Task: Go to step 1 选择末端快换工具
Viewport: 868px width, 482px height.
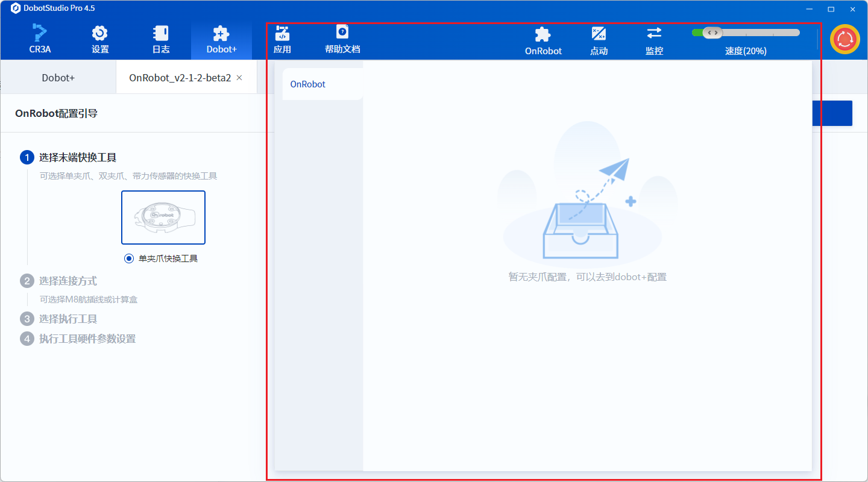Action: [78, 158]
